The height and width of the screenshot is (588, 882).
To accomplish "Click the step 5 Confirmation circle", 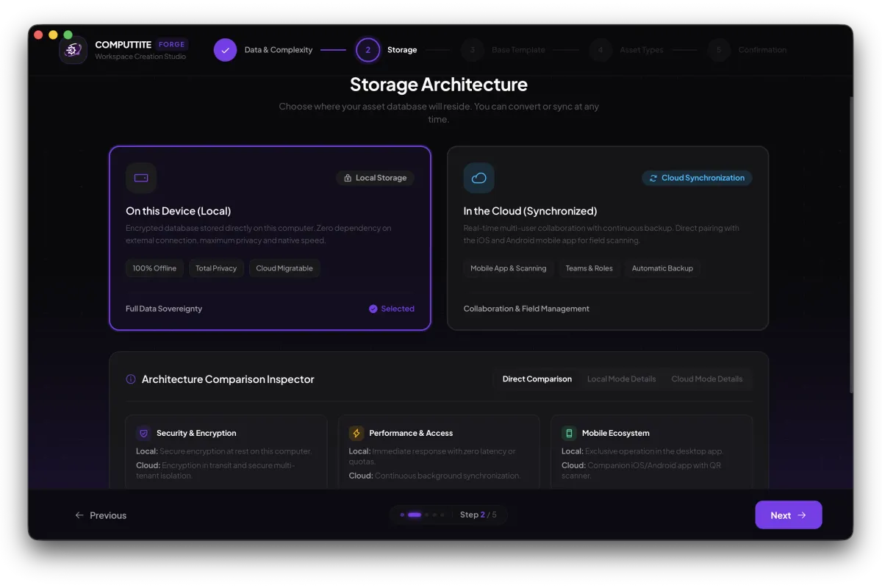I will tap(719, 50).
